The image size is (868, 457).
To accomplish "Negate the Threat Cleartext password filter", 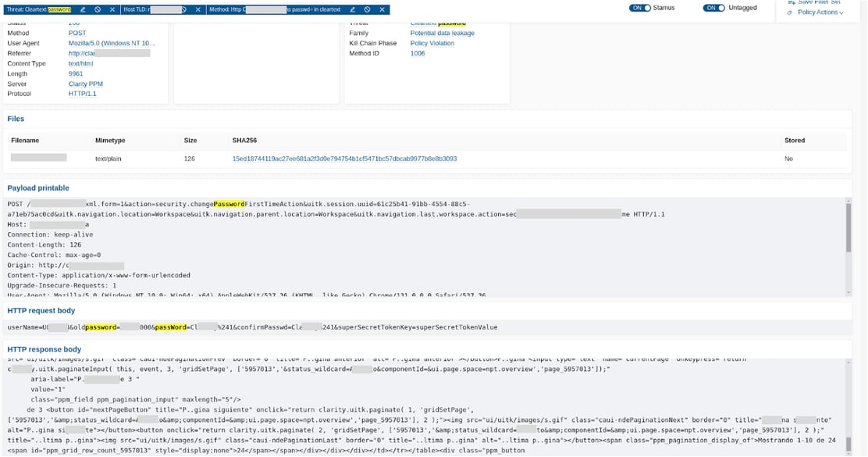I will 98,9.
